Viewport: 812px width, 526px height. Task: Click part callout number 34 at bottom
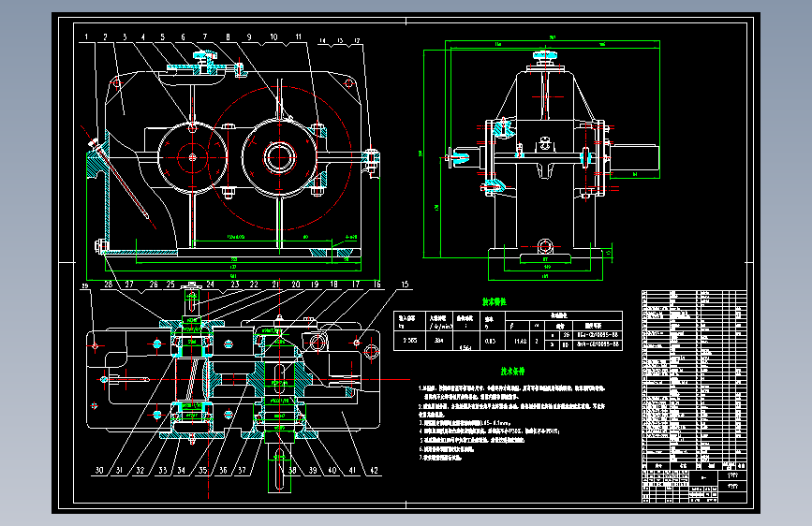(x=182, y=471)
